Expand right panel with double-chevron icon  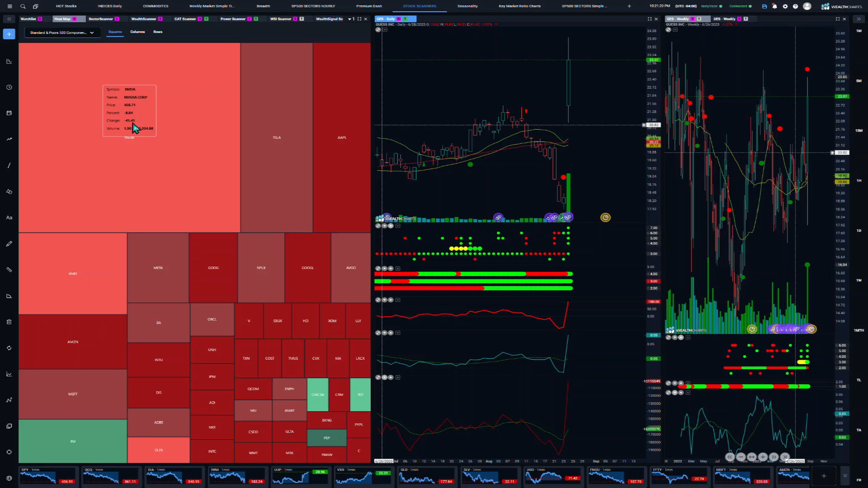859,19
